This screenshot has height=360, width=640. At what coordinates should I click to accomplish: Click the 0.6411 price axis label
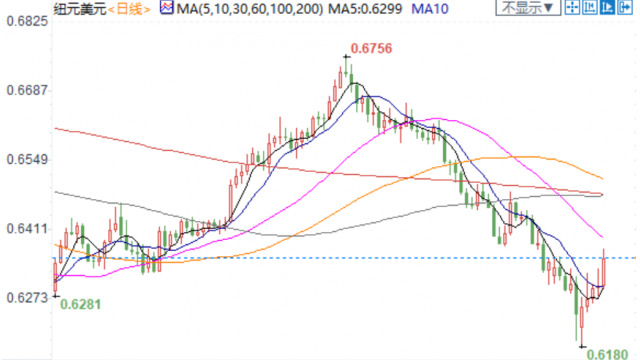coord(27,229)
